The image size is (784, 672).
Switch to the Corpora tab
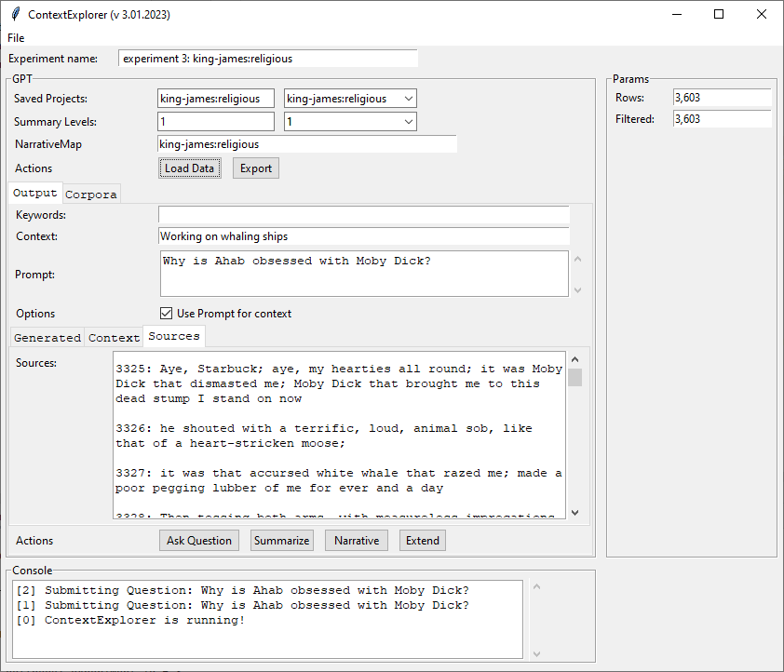pos(91,195)
